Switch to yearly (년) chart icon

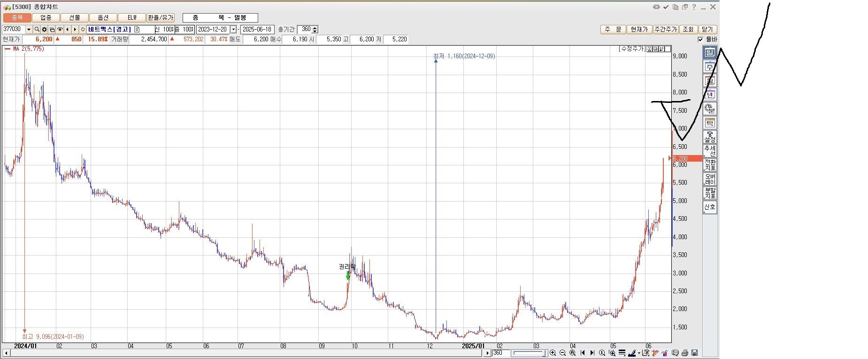click(710, 95)
